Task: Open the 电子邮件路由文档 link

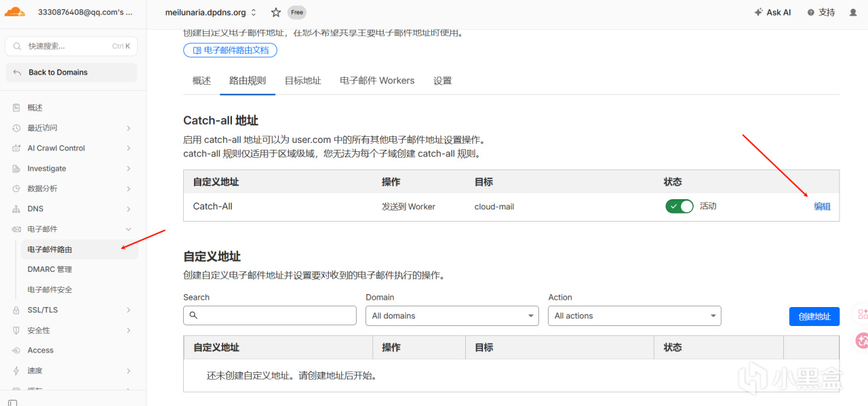Action: click(231, 50)
